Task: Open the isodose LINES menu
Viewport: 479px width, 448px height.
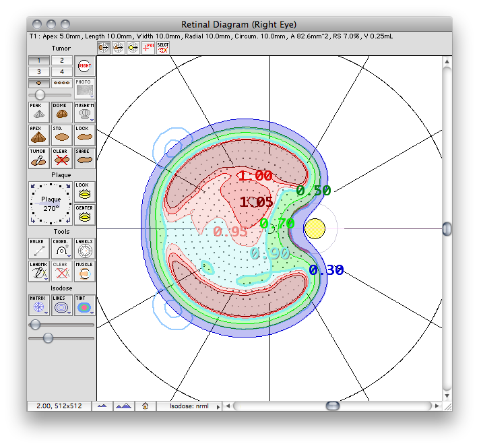Action: (x=62, y=305)
